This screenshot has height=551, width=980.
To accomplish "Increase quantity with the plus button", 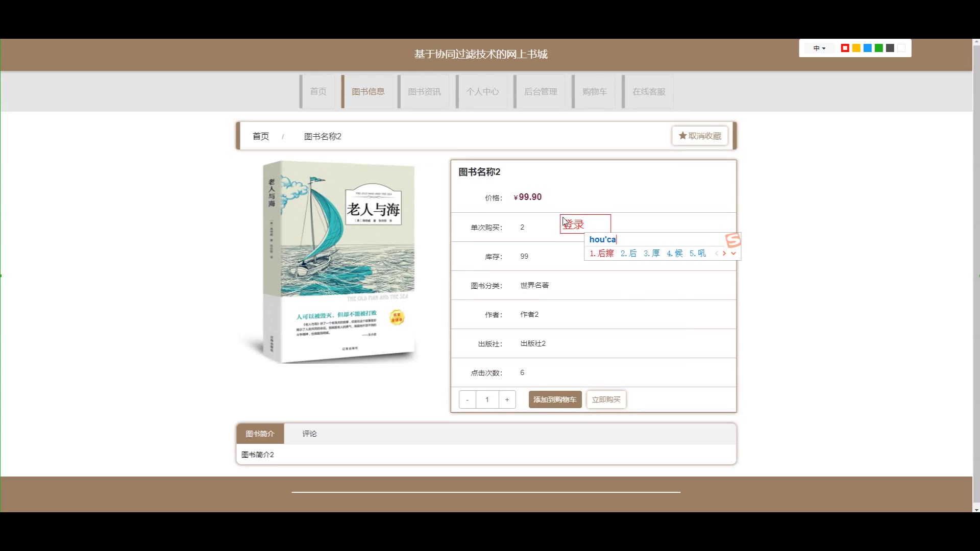I will click(x=507, y=399).
